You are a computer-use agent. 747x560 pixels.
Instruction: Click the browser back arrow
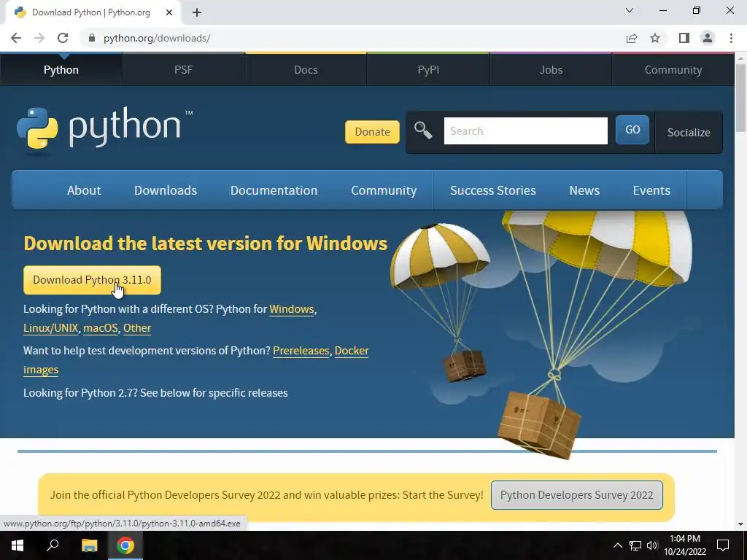point(16,38)
